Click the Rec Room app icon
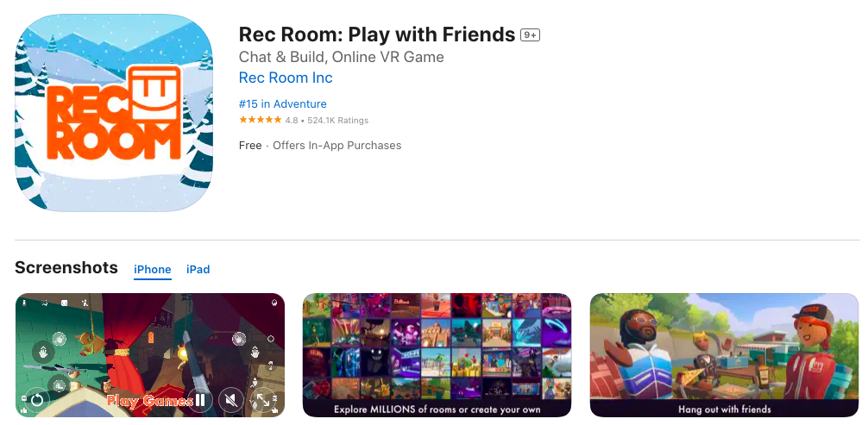The height and width of the screenshot is (425, 868). (x=114, y=113)
